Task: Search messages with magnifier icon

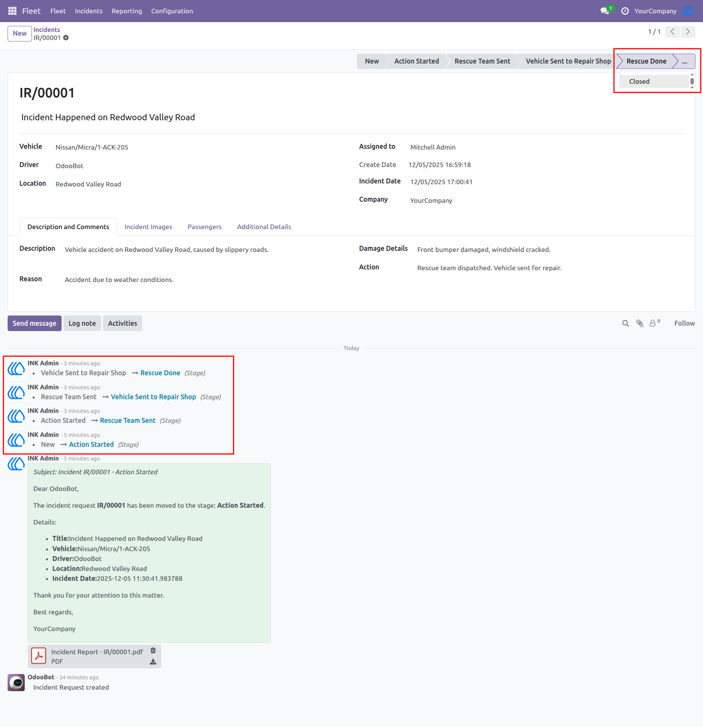Action: [625, 323]
